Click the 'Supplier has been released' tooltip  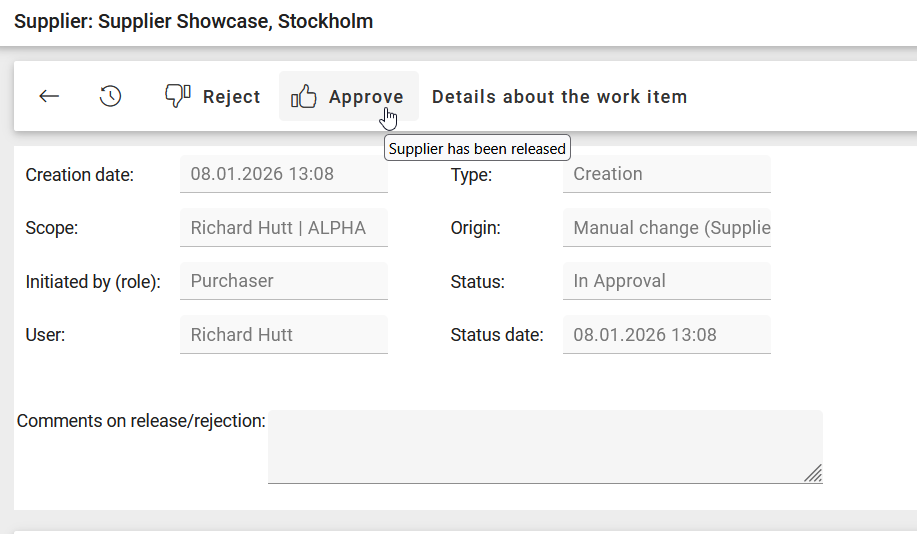point(477,149)
